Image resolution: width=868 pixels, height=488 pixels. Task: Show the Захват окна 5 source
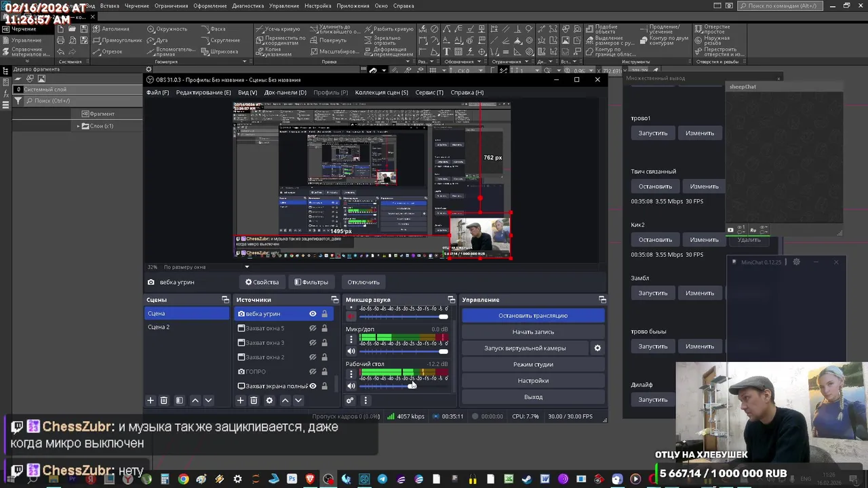[x=313, y=328]
